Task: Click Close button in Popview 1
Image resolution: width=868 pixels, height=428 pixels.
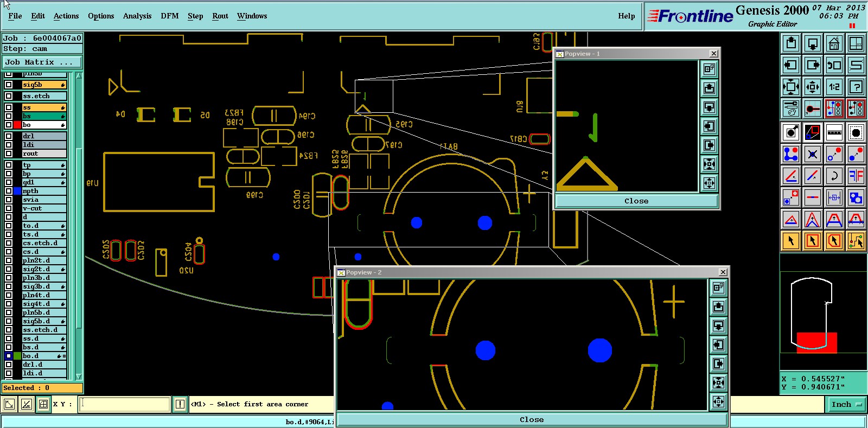Action: [636, 201]
